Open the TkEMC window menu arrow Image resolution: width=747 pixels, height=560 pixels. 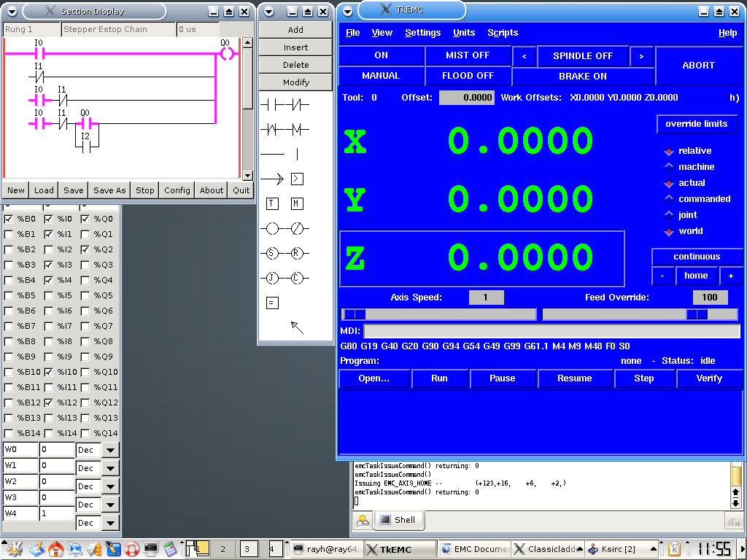[347, 12]
